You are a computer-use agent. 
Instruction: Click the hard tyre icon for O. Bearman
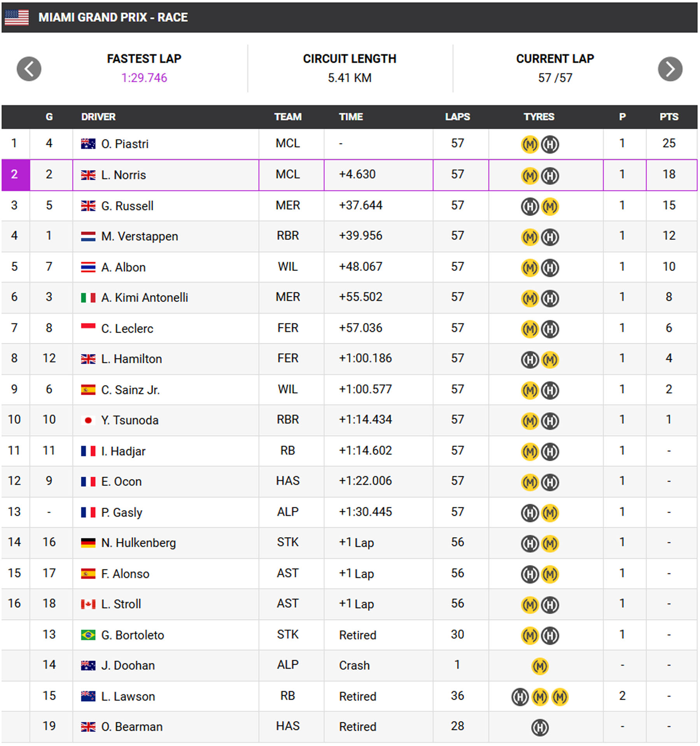point(539,727)
